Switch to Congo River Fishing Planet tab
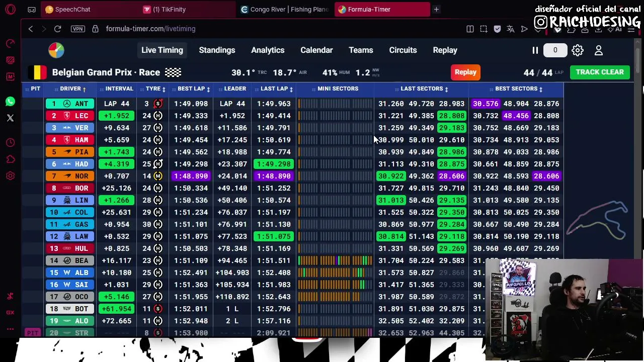This screenshot has width=644, height=362. 285,9
